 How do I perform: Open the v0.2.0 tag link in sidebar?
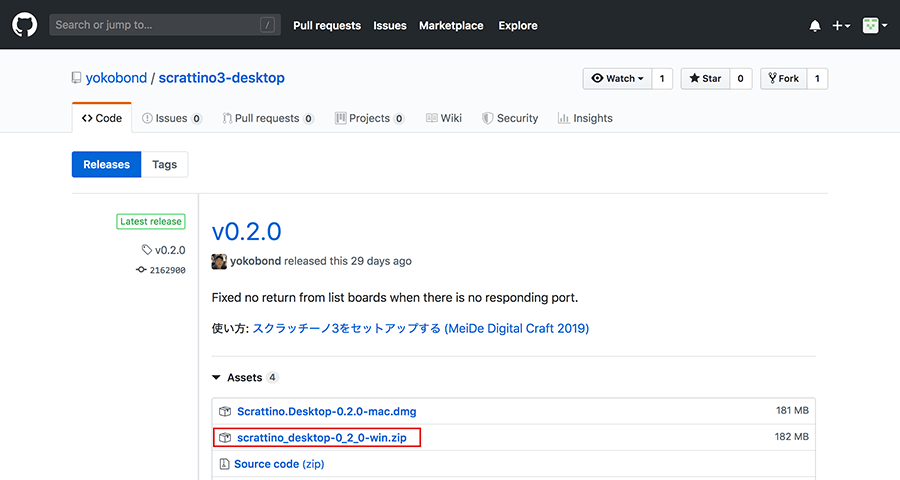(x=164, y=250)
